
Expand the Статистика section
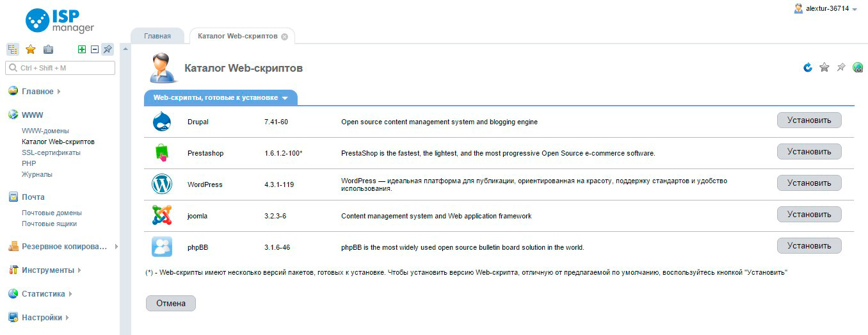point(44,294)
